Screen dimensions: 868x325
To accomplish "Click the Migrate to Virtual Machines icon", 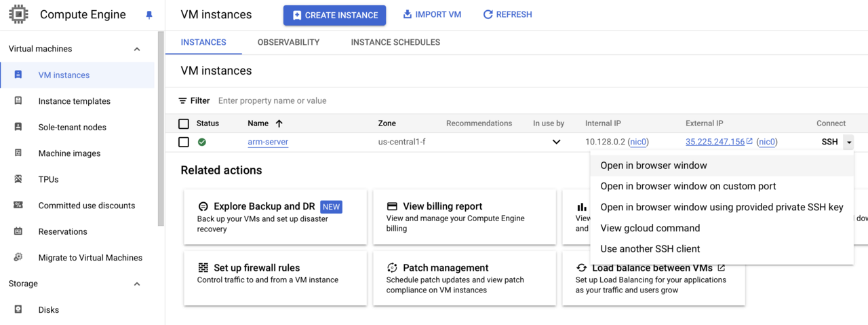I will [18, 257].
